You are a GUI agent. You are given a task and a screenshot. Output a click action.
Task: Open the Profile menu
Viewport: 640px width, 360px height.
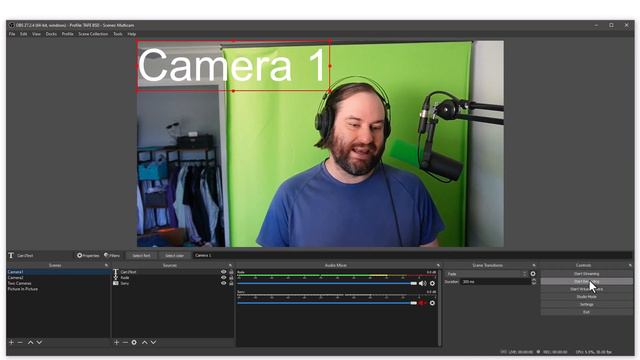click(67, 34)
